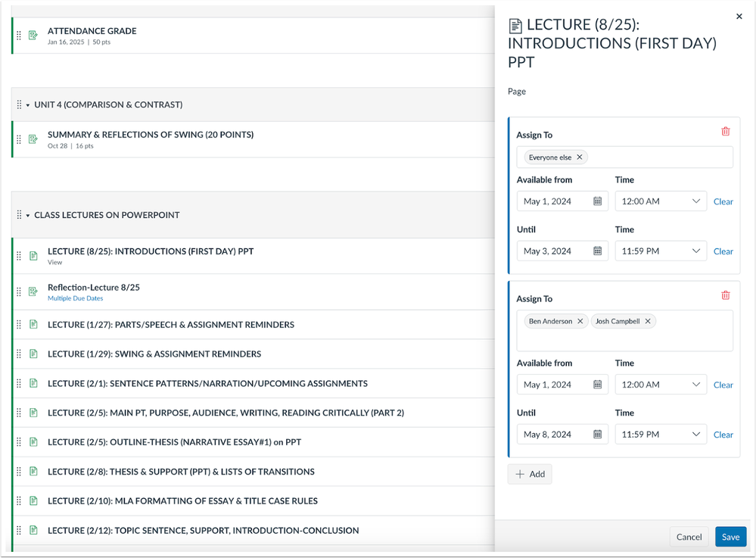The width and height of the screenshot is (756, 558).
Task: Delete the Ben Anderson assignment card
Action: 725,295
